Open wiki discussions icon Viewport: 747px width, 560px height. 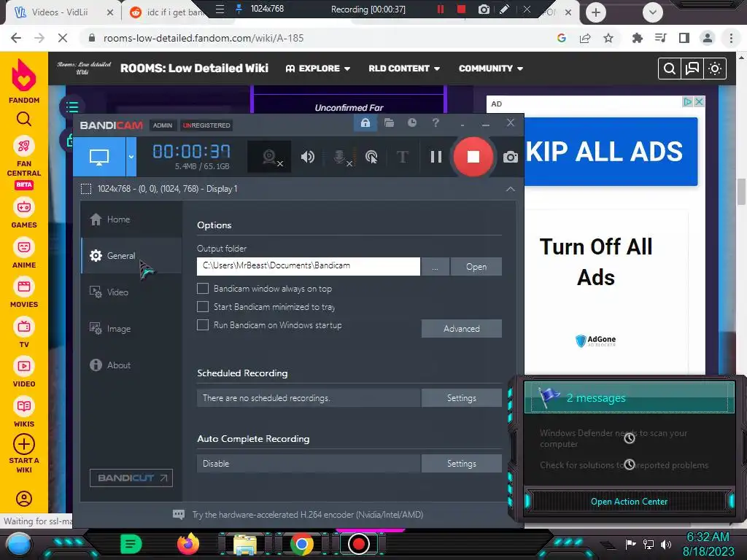pos(692,69)
